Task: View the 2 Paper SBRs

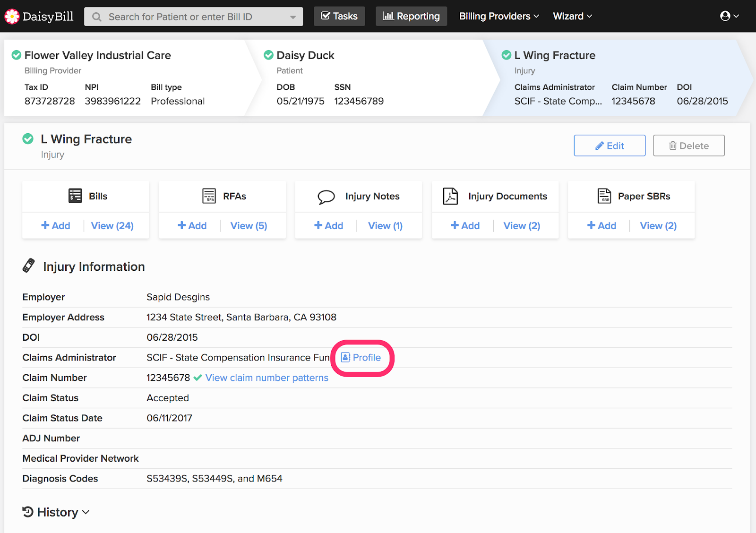Action: 659,226
